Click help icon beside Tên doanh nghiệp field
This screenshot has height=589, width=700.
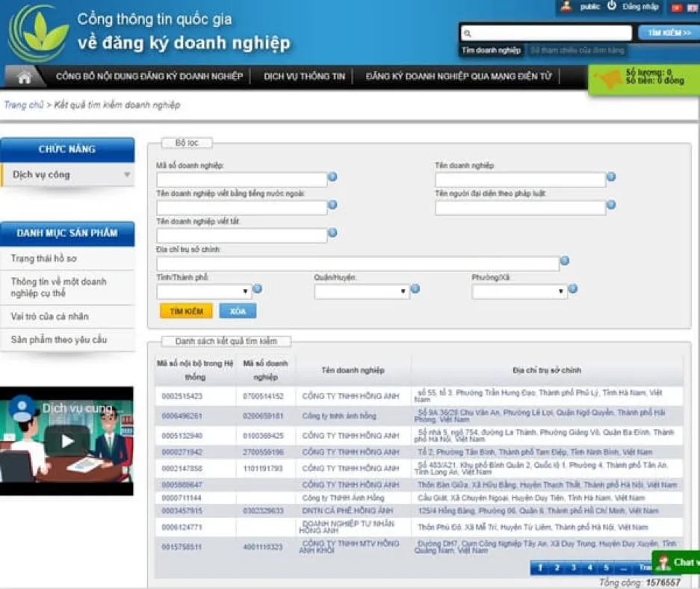pyautogui.click(x=611, y=177)
